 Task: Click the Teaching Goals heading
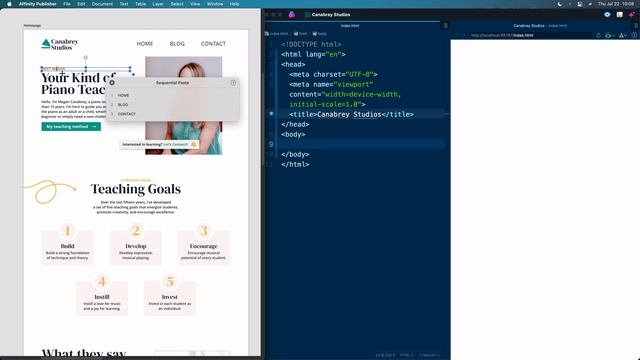[136, 189]
